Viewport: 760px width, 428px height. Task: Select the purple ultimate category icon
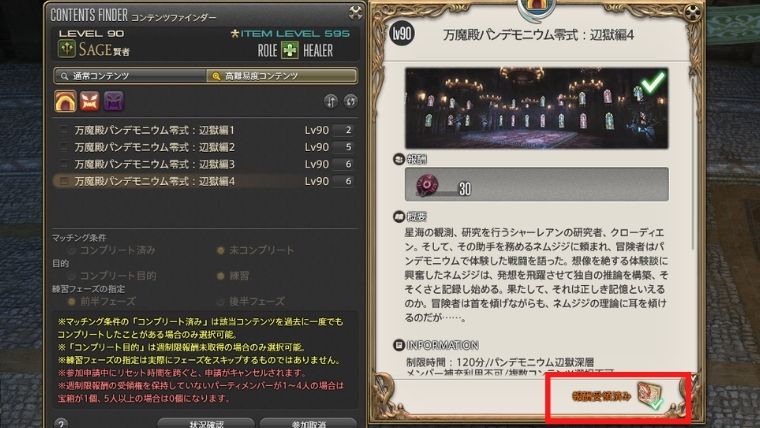coord(114,101)
